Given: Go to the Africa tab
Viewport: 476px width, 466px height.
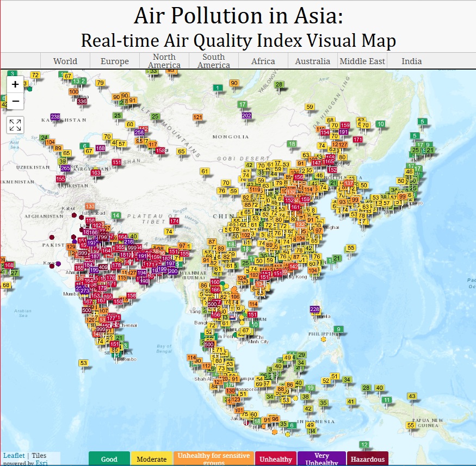Looking at the screenshot, I should coord(263,61).
